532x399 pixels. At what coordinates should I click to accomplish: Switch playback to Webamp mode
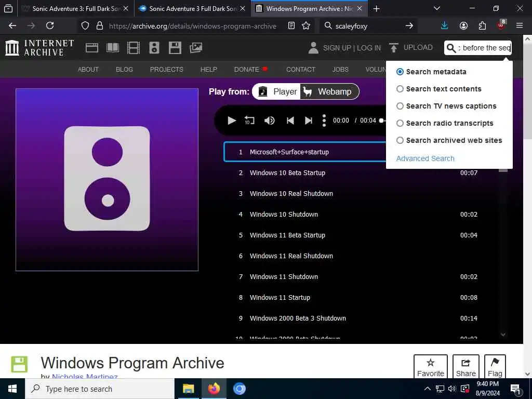329,91
